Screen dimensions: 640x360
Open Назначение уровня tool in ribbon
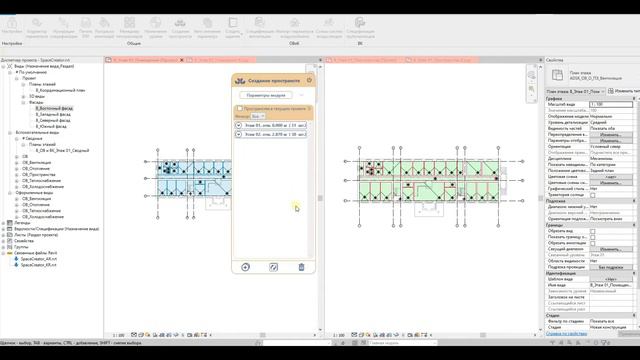[x=156, y=27]
